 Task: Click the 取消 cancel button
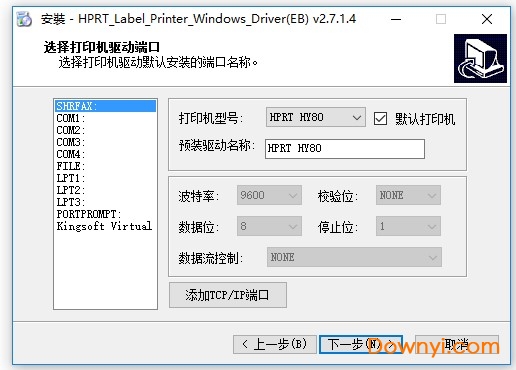457,344
